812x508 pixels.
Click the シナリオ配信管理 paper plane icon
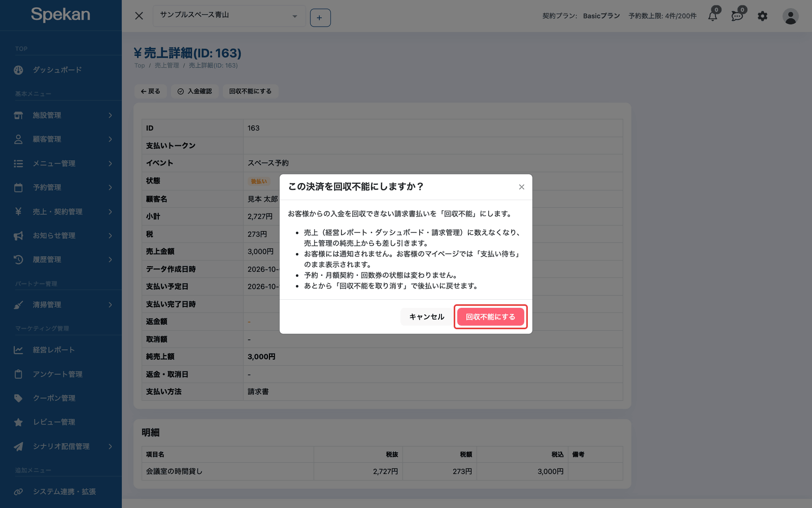click(18, 447)
